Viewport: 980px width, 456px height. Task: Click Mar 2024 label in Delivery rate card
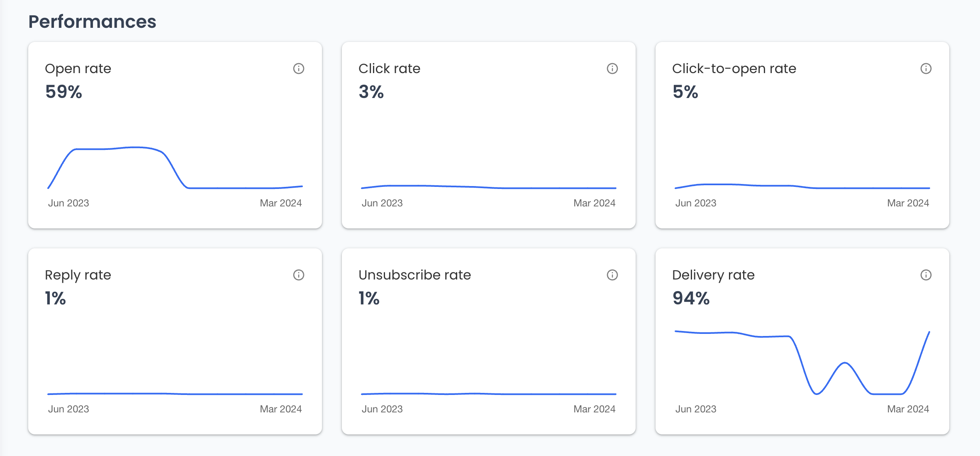point(908,409)
